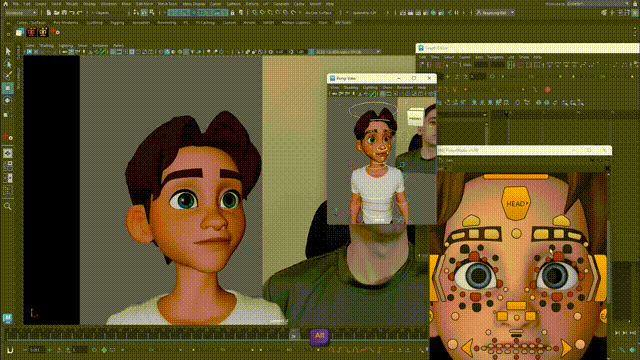Viewport: 640px width, 360px height.
Task: Open Lighting menu in Persp View window
Action: (x=370, y=87)
